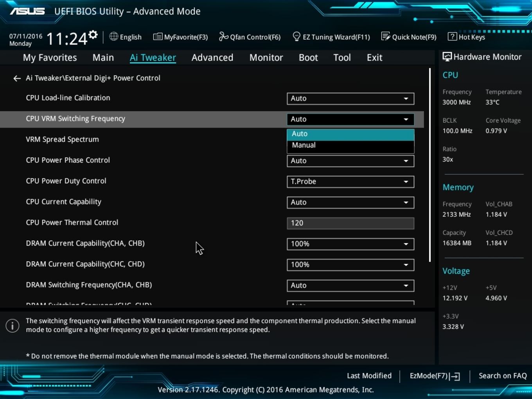Open CPU Power Phase Control dropdown
The height and width of the screenshot is (399, 532).
click(350, 161)
